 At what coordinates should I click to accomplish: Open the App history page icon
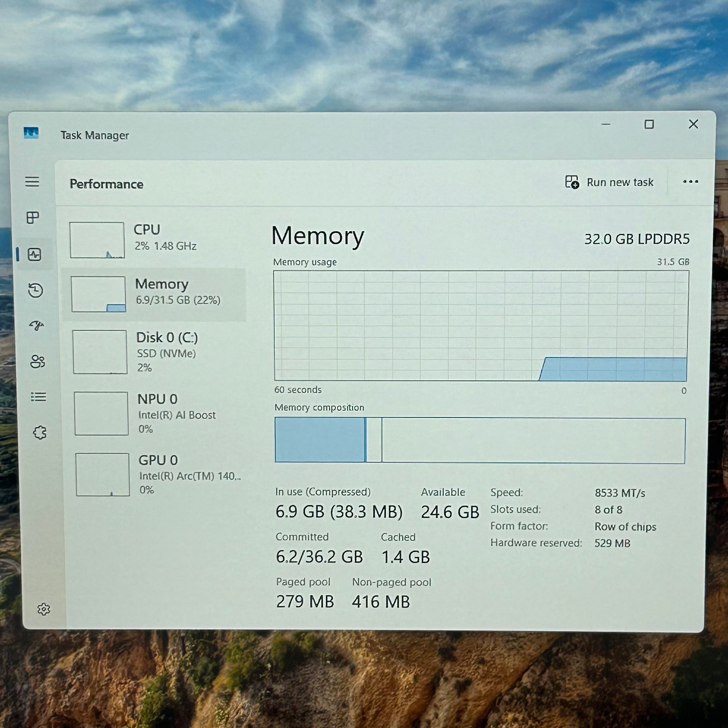click(36, 290)
